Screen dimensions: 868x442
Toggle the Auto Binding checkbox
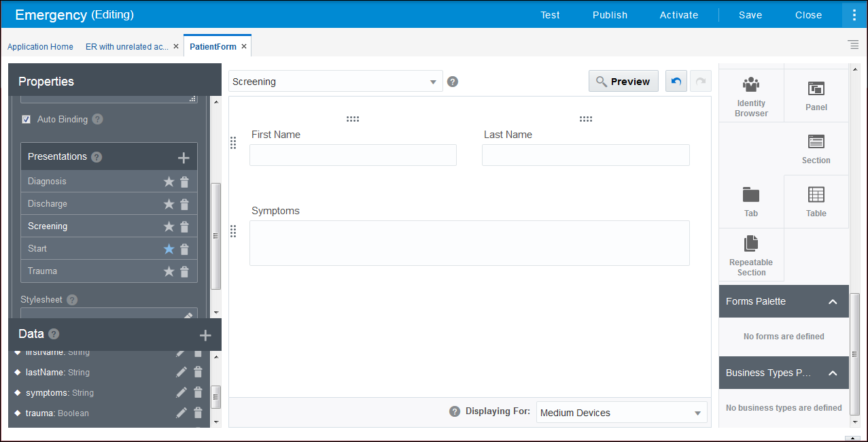[x=27, y=119]
